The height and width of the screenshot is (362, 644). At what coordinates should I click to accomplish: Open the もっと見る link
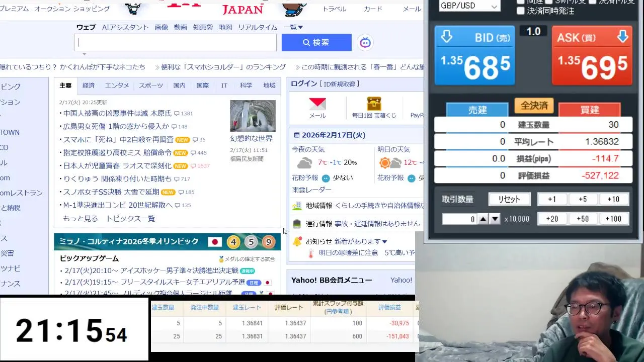tap(80, 219)
